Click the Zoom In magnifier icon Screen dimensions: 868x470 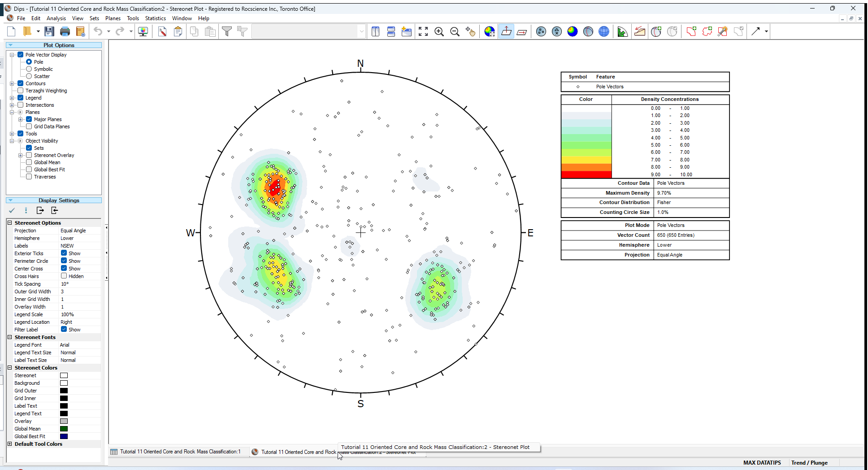(x=439, y=31)
